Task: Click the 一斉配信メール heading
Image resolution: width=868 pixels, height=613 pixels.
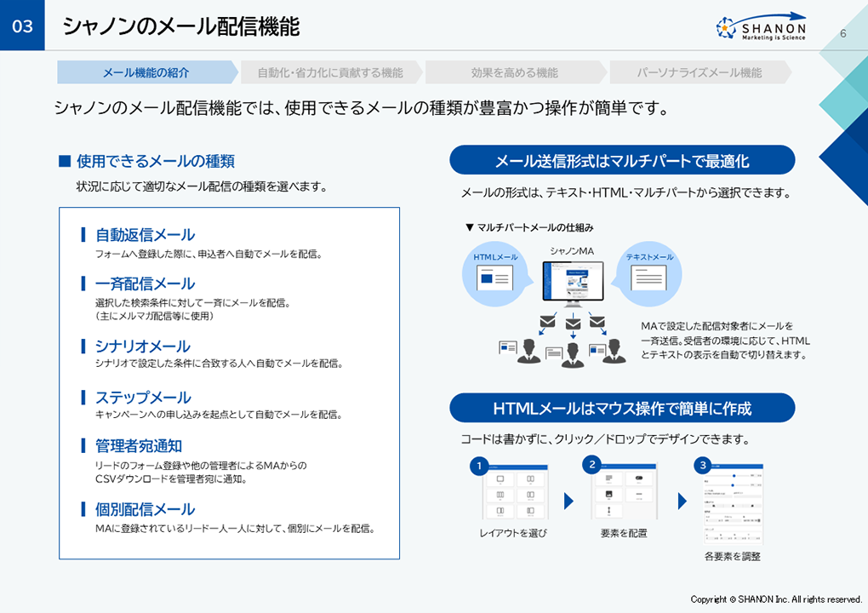Action: (x=145, y=284)
